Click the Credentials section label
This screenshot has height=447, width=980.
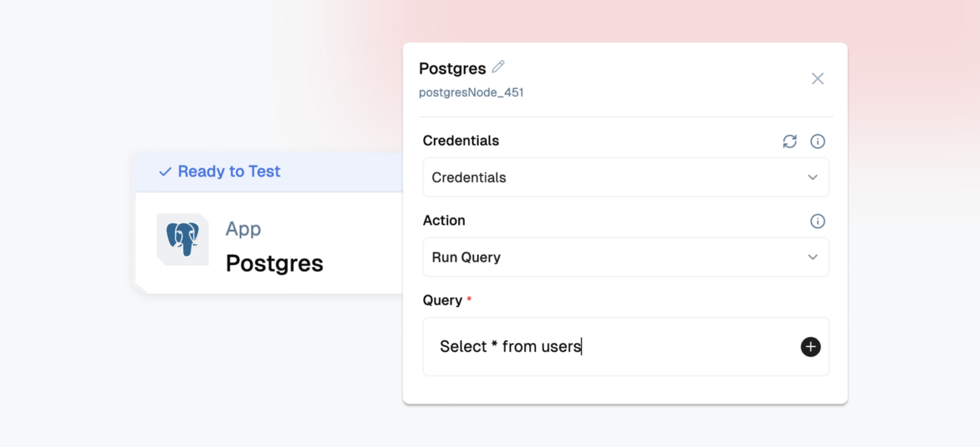[x=460, y=140]
